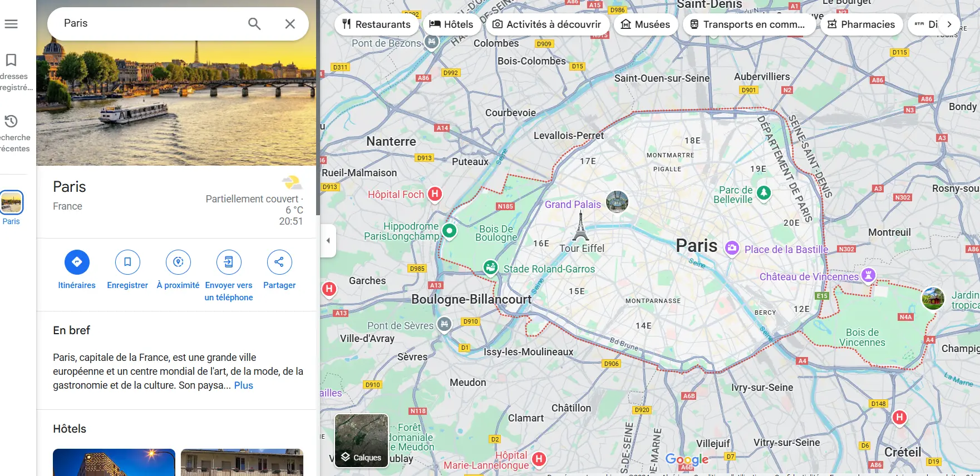Click the Grand Palais photo marker
This screenshot has height=476, width=980.
click(617, 202)
